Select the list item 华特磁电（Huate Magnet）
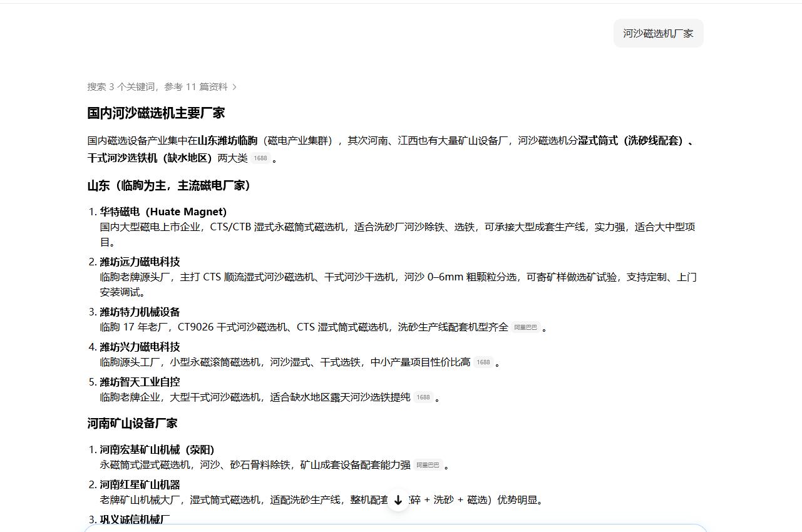This screenshot has height=532, width=802. pyautogui.click(x=163, y=212)
